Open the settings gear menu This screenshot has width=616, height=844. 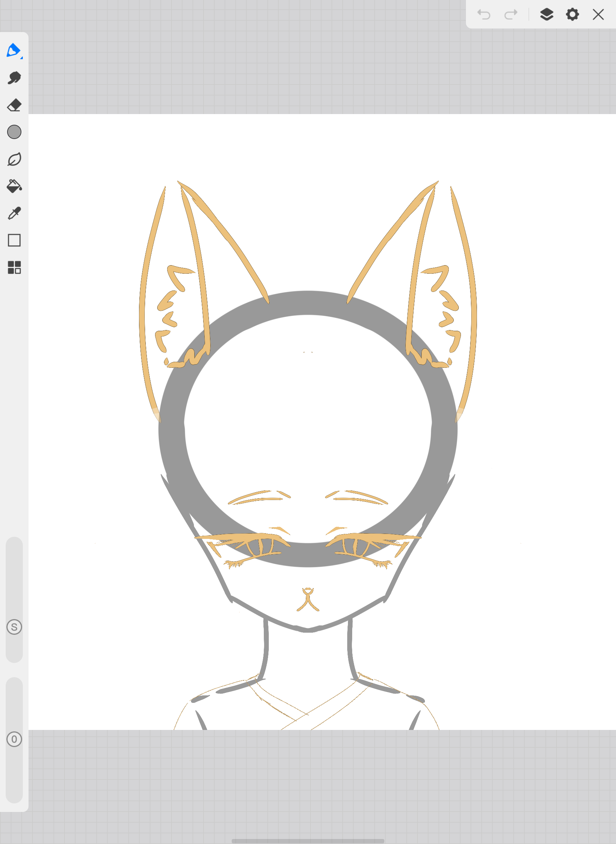pos(573,15)
